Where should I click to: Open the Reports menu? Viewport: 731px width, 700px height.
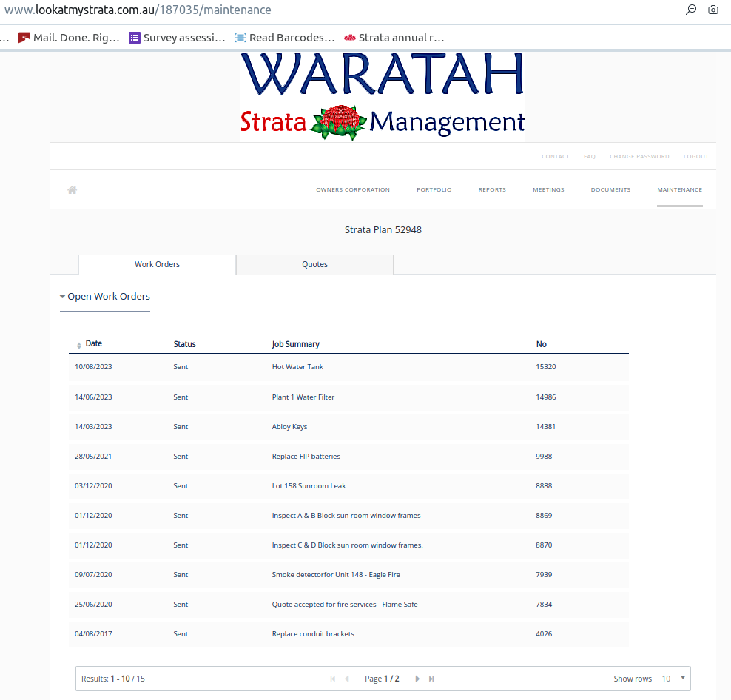point(492,190)
